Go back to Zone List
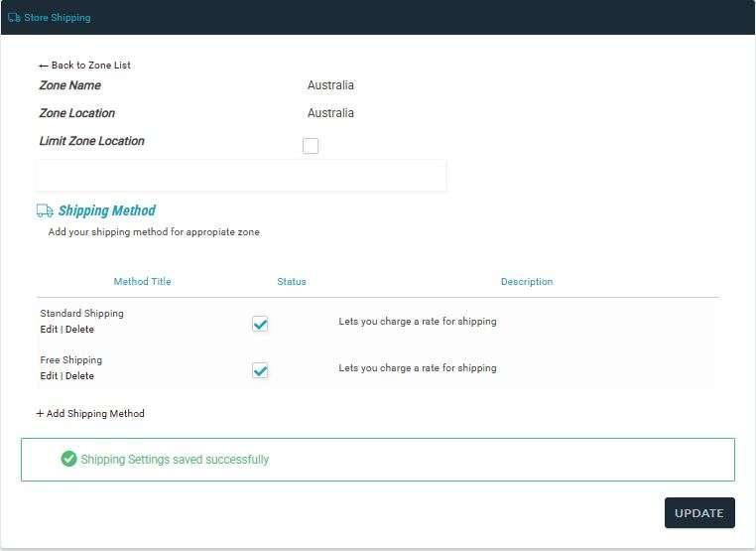 [x=90, y=66]
